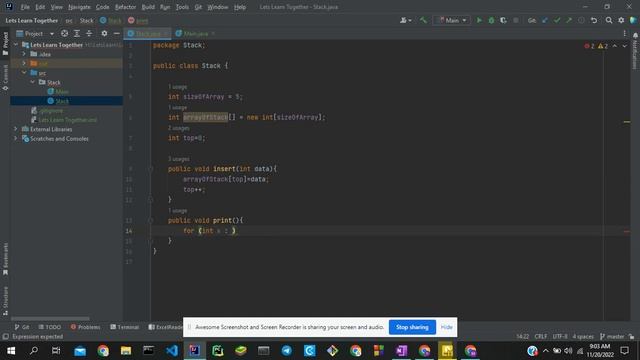Screen dimensions: 640x360
Task: Open the Problems tool window
Action: [x=85, y=327]
